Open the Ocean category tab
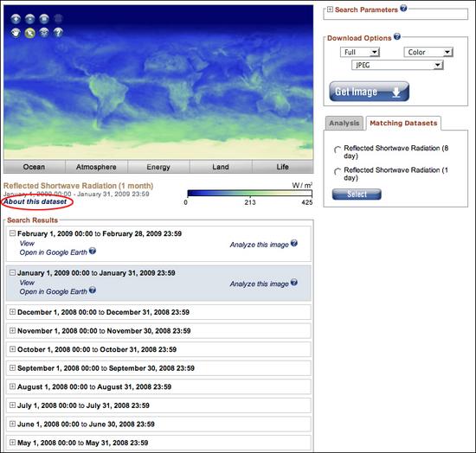The height and width of the screenshot is (453, 476). click(x=35, y=167)
